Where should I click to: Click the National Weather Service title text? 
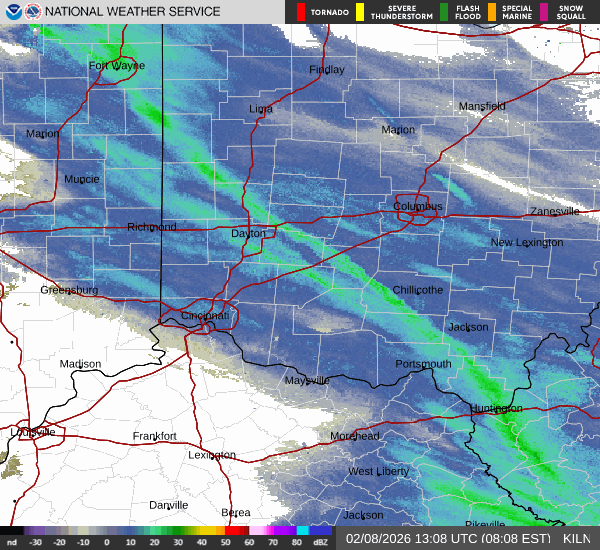(134, 12)
